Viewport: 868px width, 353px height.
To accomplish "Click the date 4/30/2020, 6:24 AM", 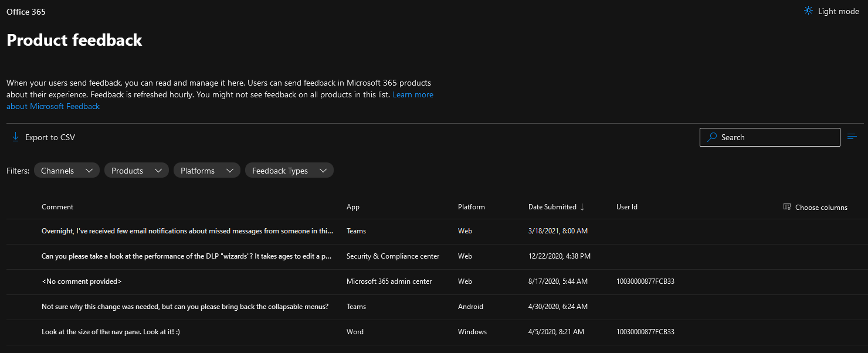I will click(558, 307).
